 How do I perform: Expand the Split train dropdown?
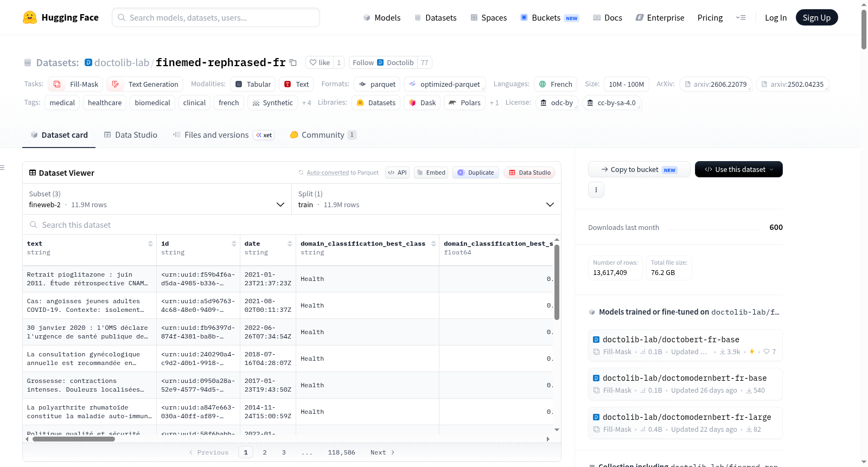(426, 199)
